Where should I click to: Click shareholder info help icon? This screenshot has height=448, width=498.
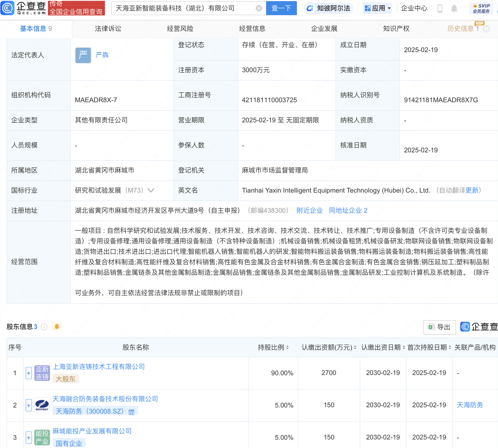(44, 327)
